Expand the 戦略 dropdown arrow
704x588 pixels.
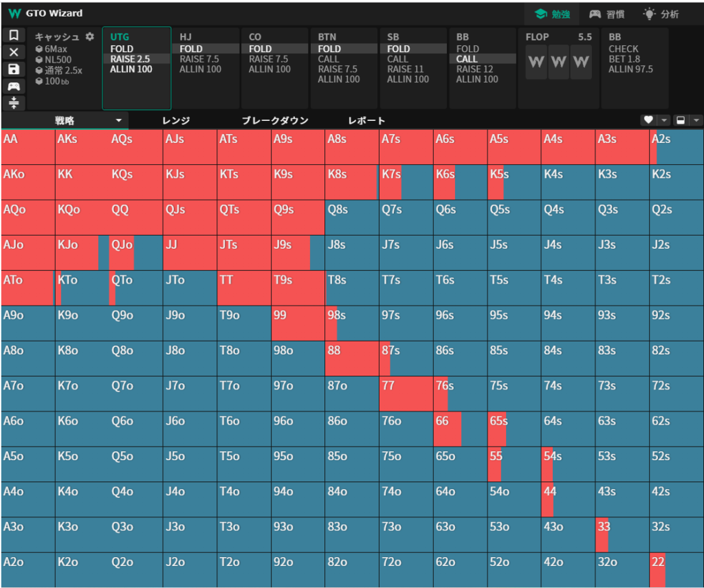coord(118,120)
